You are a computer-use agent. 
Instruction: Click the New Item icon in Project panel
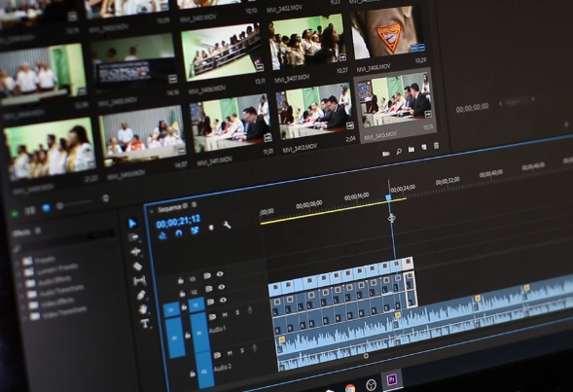click(x=424, y=147)
